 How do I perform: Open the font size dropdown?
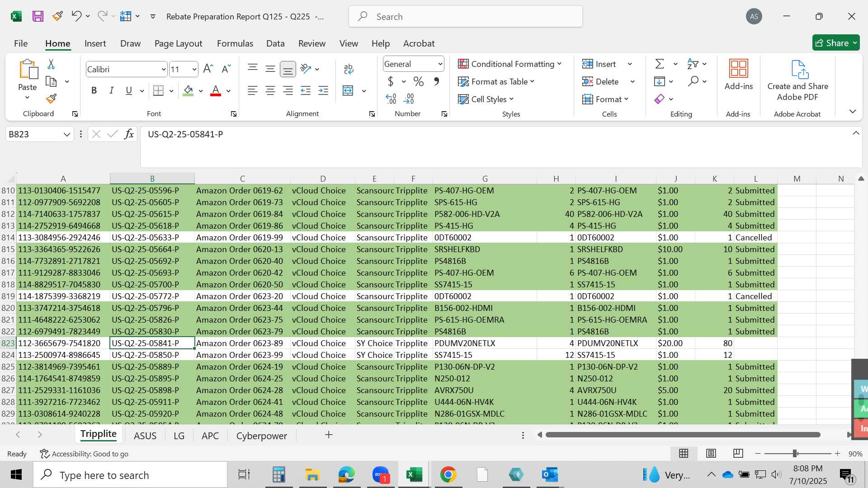click(x=194, y=70)
